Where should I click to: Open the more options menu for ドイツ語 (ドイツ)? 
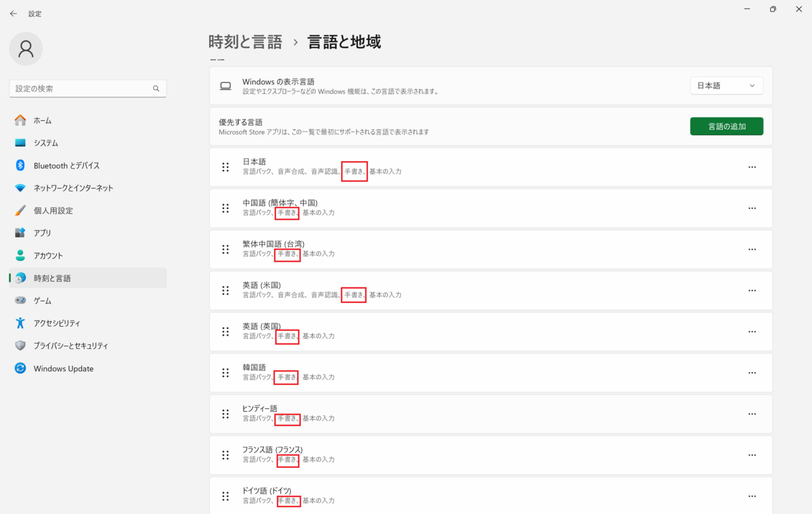pyautogui.click(x=752, y=496)
